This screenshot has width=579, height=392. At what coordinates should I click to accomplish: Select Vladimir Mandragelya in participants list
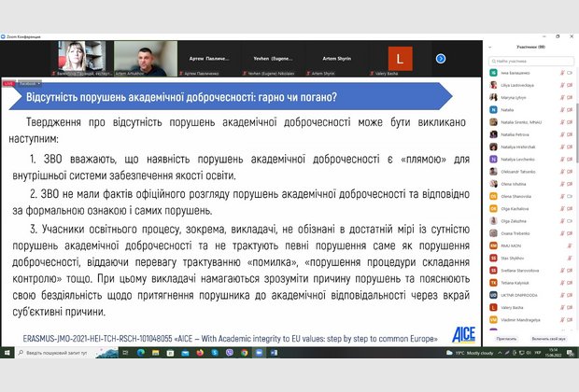531,319
